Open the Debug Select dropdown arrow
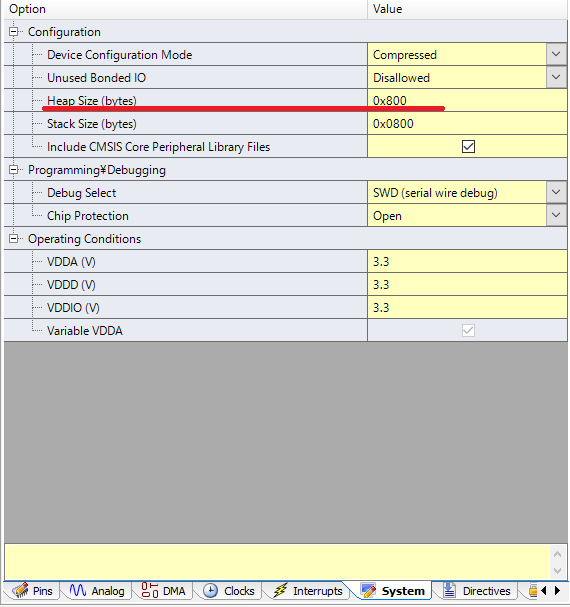 click(556, 192)
